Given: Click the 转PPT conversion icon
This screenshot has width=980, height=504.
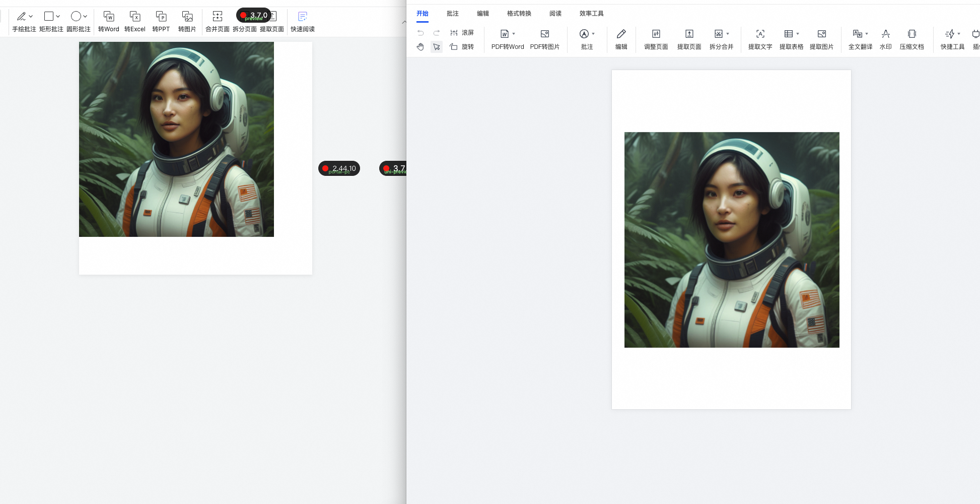Looking at the screenshot, I should coord(161,16).
